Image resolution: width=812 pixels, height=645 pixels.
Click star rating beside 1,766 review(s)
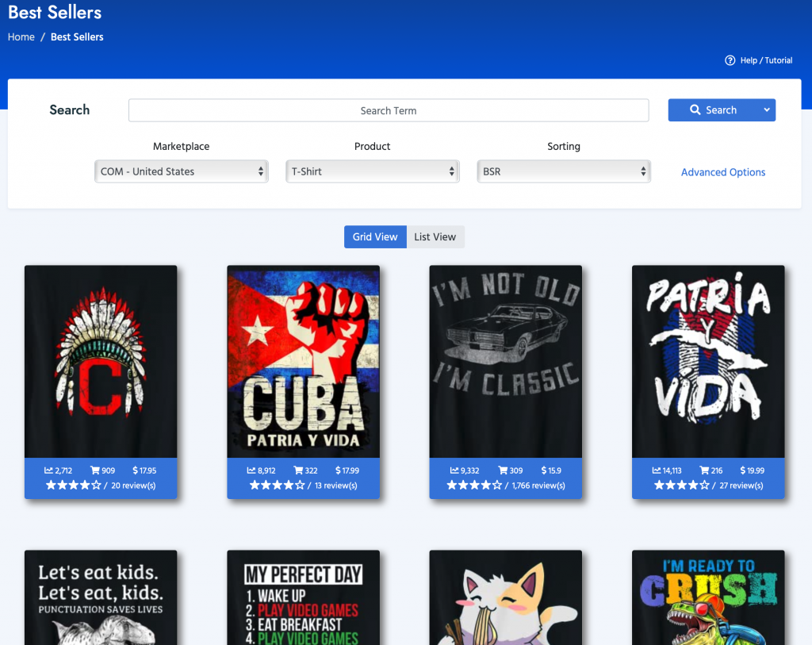474,486
